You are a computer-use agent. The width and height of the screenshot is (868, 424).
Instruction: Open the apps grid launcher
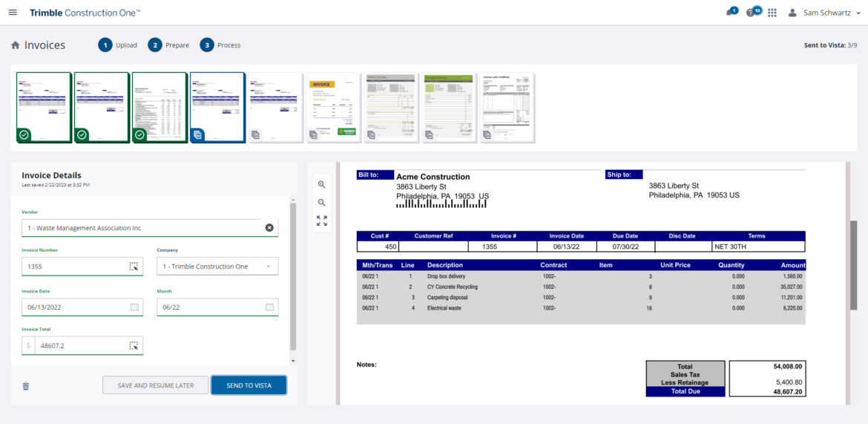[772, 13]
